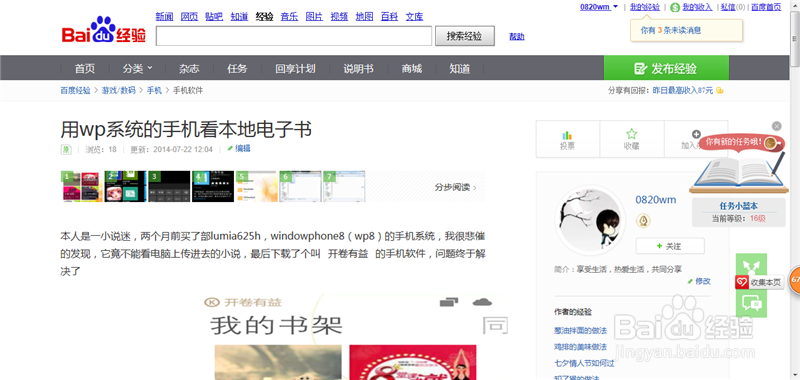Image resolution: width=800 pixels, height=380 pixels.
Task: Click the green original (原) badge icon
Action: (x=65, y=149)
